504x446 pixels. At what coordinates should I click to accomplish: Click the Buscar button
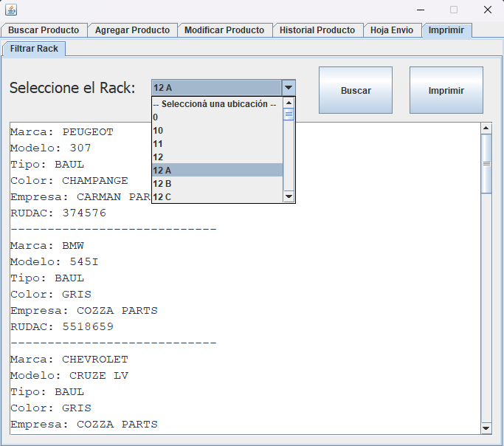point(356,90)
